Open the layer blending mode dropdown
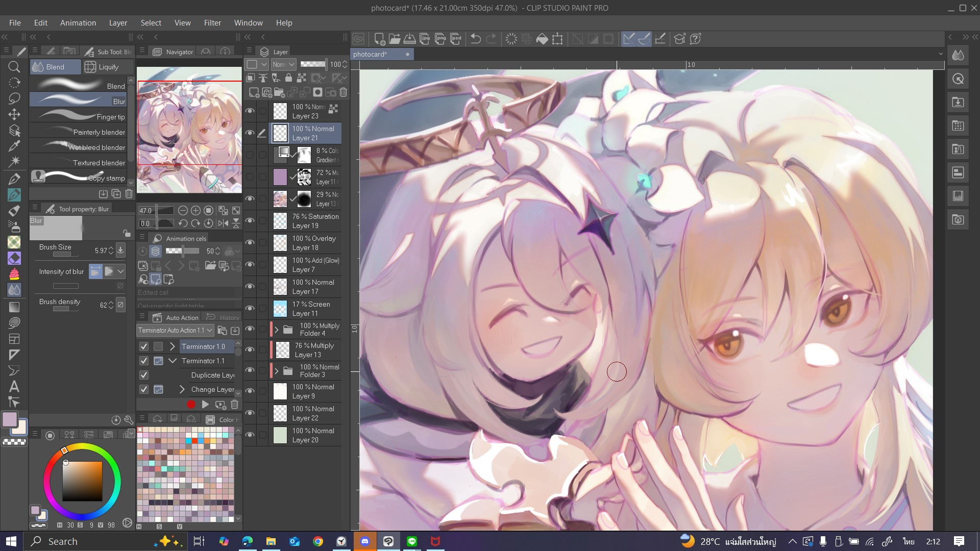980x551 pixels. click(283, 64)
